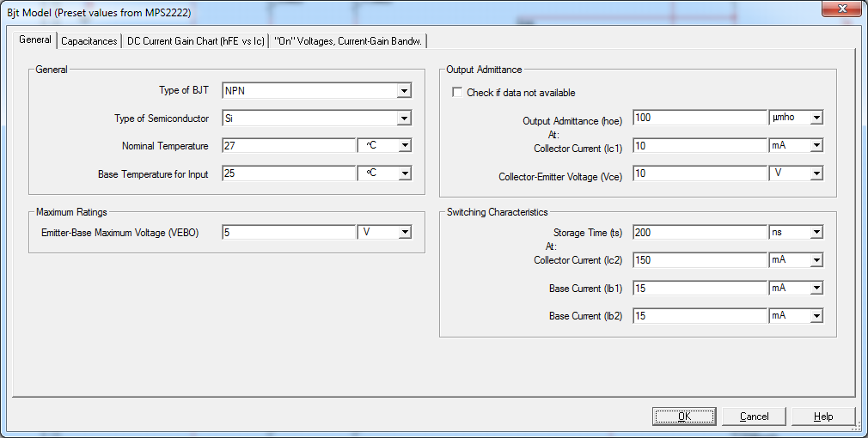
Task: Click Base Temperature for Input value field
Action: coord(289,173)
